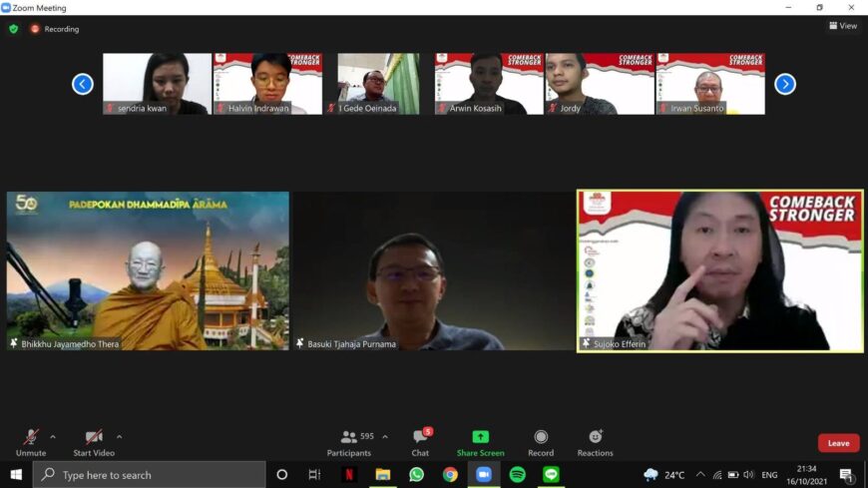Expand audio options arrow beside Unmute
Image resolution: width=868 pixels, height=488 pixels.
[53, 437]
